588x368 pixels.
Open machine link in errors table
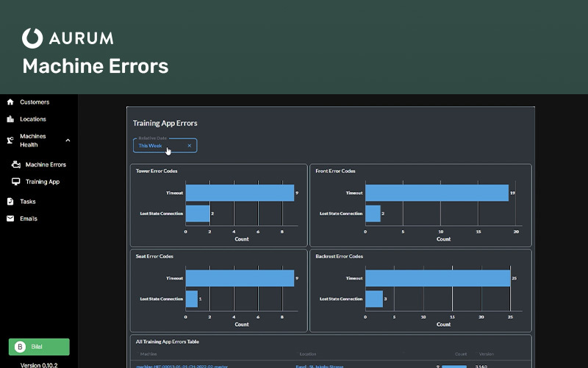point(182,366)
